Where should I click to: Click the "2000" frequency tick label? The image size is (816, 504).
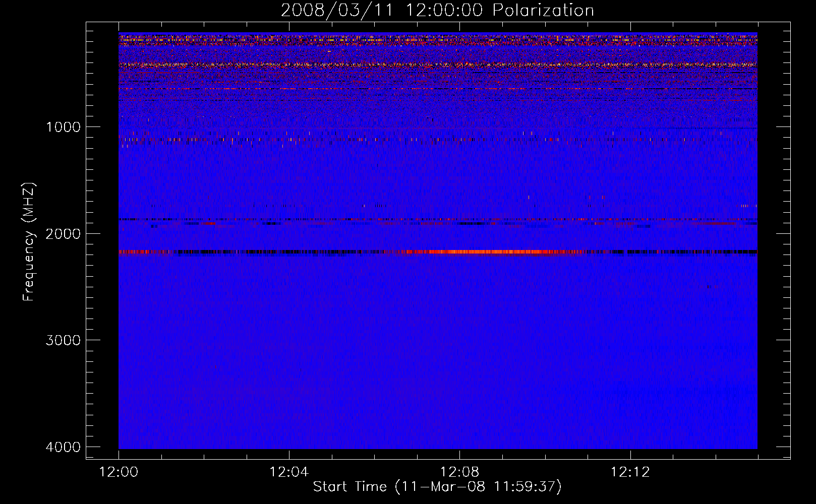click(x=63, y=234)
